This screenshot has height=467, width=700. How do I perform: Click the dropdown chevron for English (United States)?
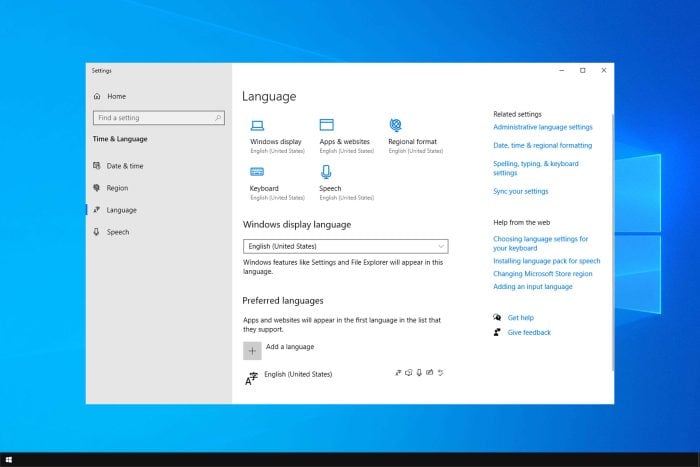click(441, 246)
